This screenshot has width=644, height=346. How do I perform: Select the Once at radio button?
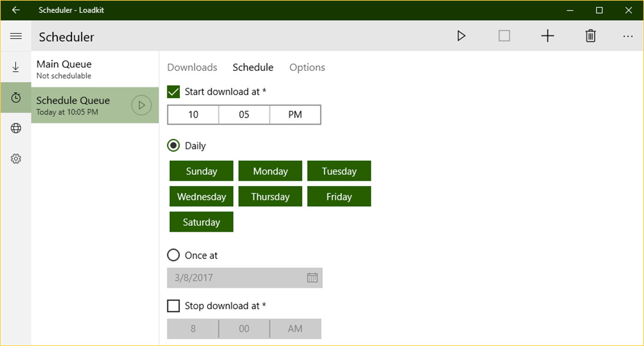click(x=173, y=255)
